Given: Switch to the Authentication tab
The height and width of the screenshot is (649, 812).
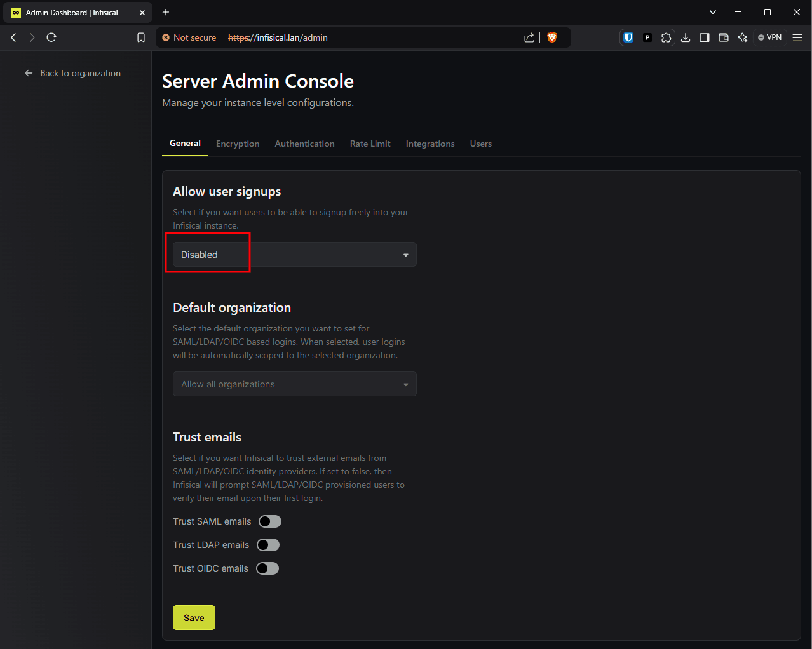Looking at the screenshot, I should tap(304, 144).
